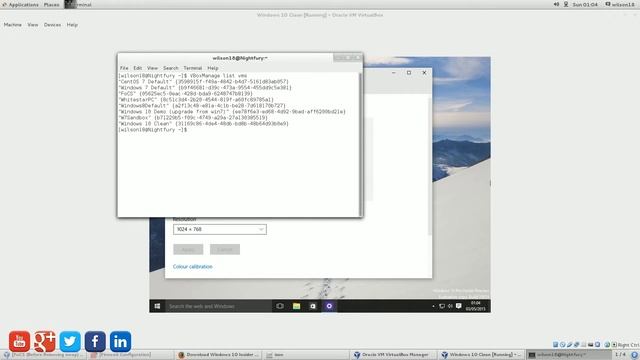Open the terminal File menu
Screen dimensions: 640x360
(x=124, y=68)
